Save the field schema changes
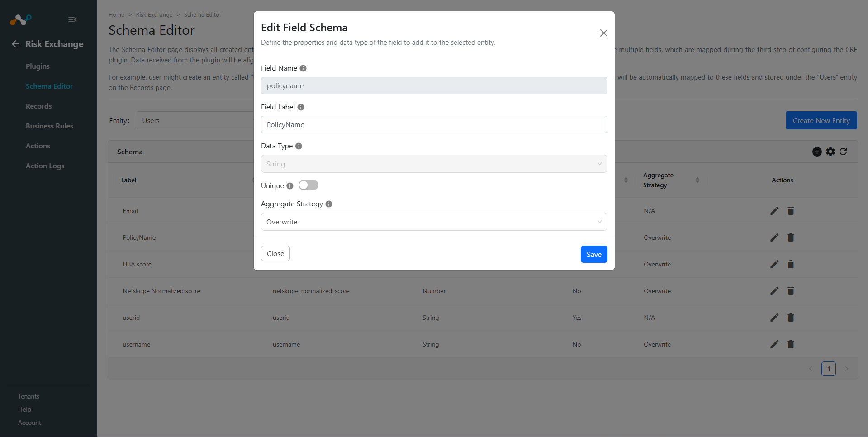The width and height of the screenshot is (868, 437). point(594,254)
